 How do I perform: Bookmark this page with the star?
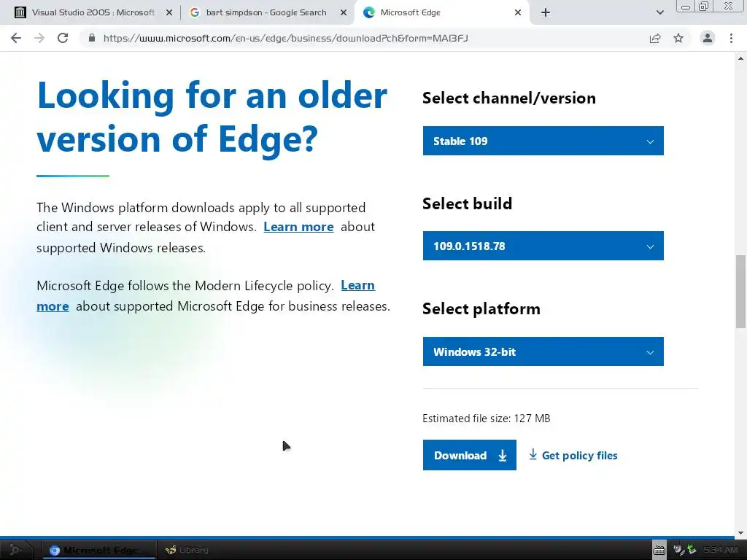[678, 38]
